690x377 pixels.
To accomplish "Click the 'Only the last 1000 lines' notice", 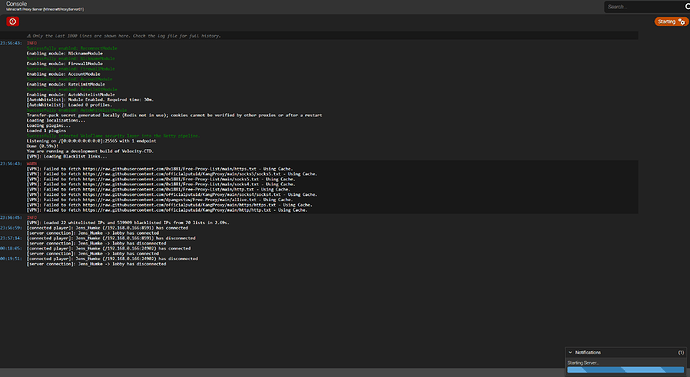I will (124, 36).
